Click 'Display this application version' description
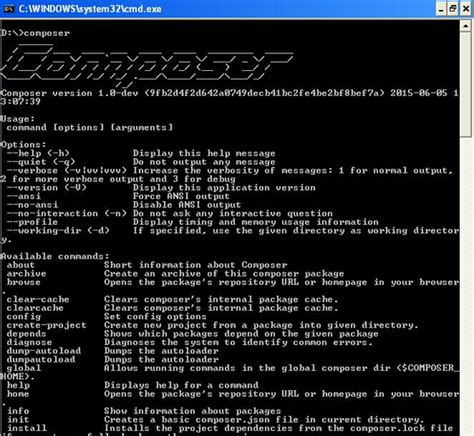474x436 pixels. (224, 188)
